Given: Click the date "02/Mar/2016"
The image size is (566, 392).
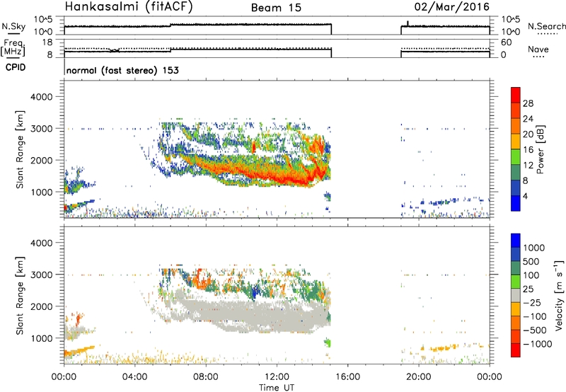Looking at the screenshot, I should [451, 6].
